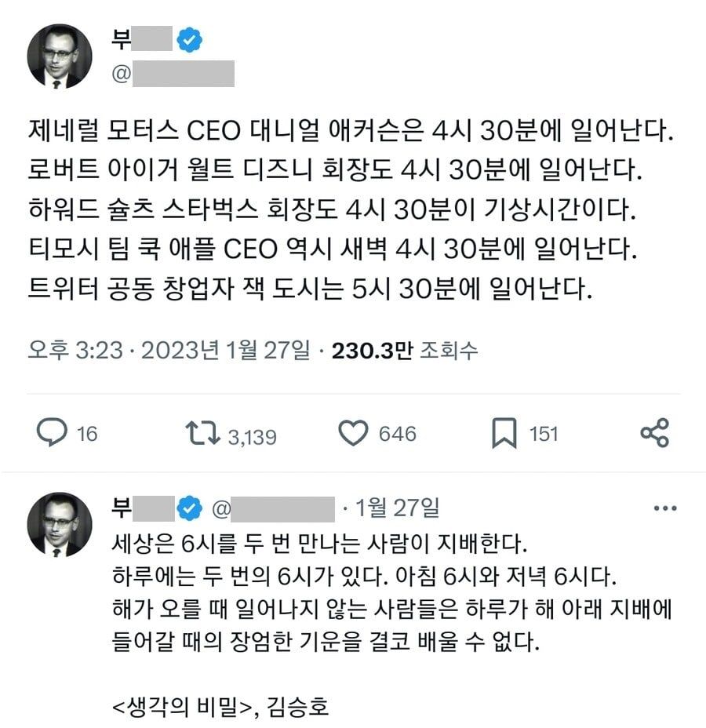Open the three-dot more menu on the reply
Screen dimensions: 706x728
pyautogui.click(x=665, y=508)
